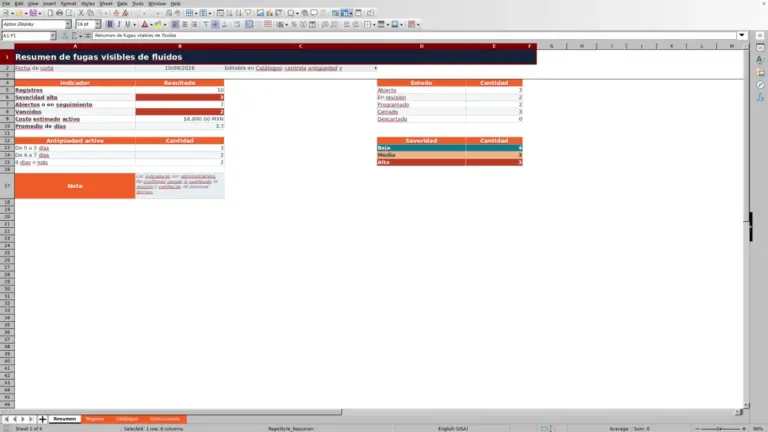Click the Insert chart icon

[x=269, y=13]
